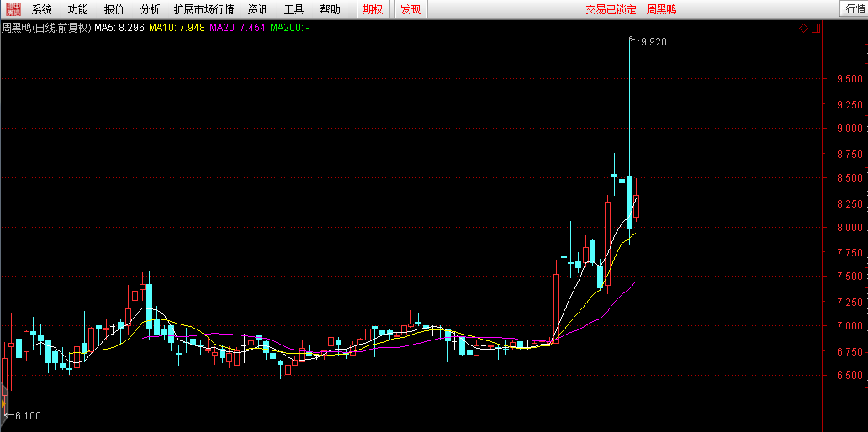Click the 发现 button
Image resolution: width=868 pixels, height=432 pixels.
tap(410, 9)
